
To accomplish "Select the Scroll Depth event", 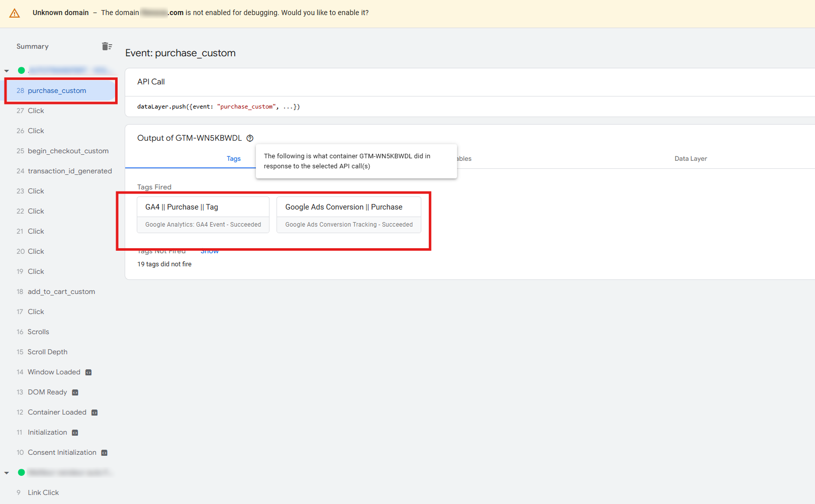I will (47, 352).
